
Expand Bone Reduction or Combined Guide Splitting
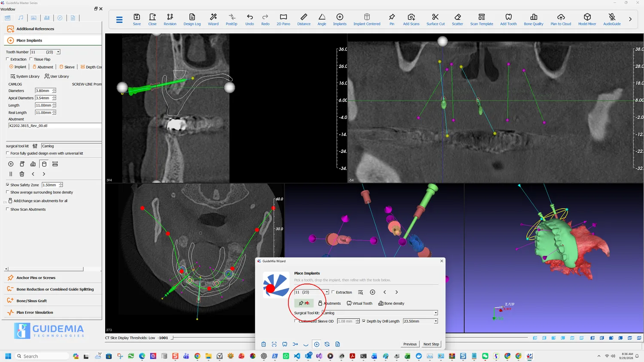pyautogui.click(x=53, y=289)
